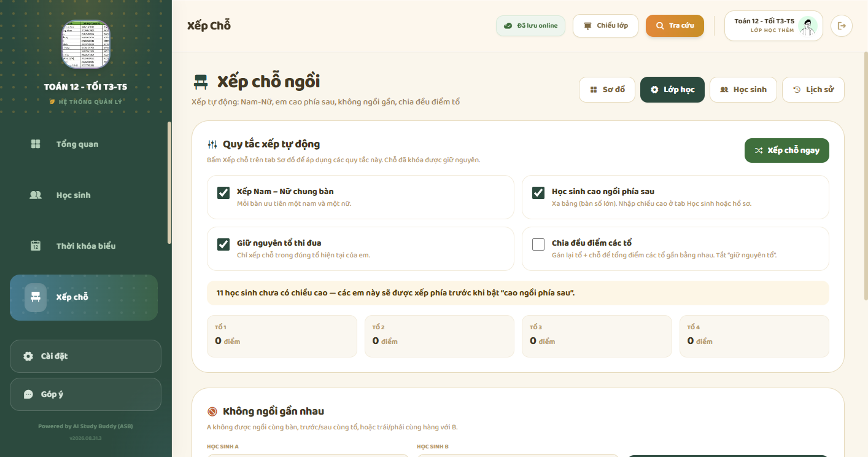Click the Góp ý speech bubble icon
868x457 pixels.
click(28, 394)
